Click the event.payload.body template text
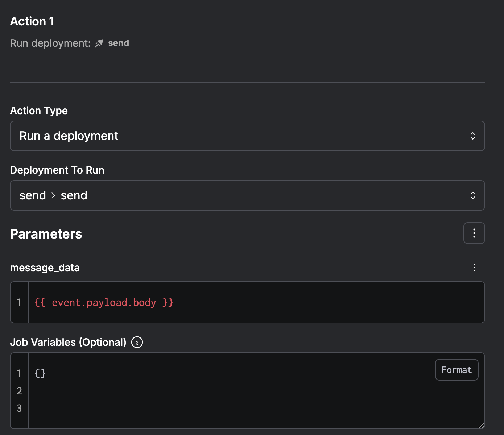The image size is (504, 435). coord(104,302)
